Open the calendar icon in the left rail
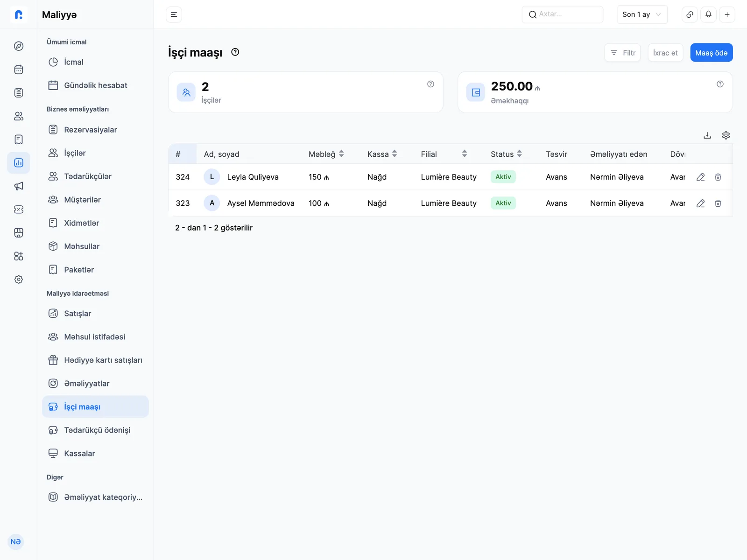This screenshot has width=747, height=560. pyautogui.click(x=19, y=70)
